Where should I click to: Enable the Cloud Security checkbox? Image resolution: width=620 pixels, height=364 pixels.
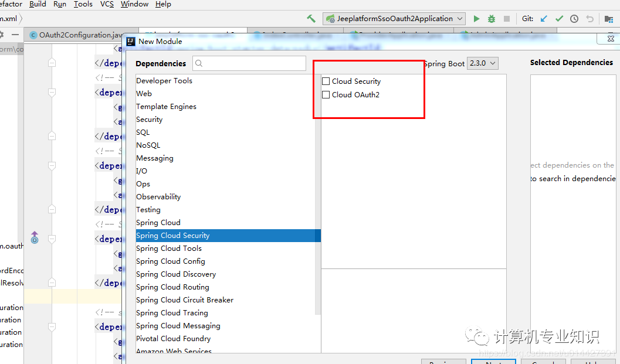(x=326, y=81)
